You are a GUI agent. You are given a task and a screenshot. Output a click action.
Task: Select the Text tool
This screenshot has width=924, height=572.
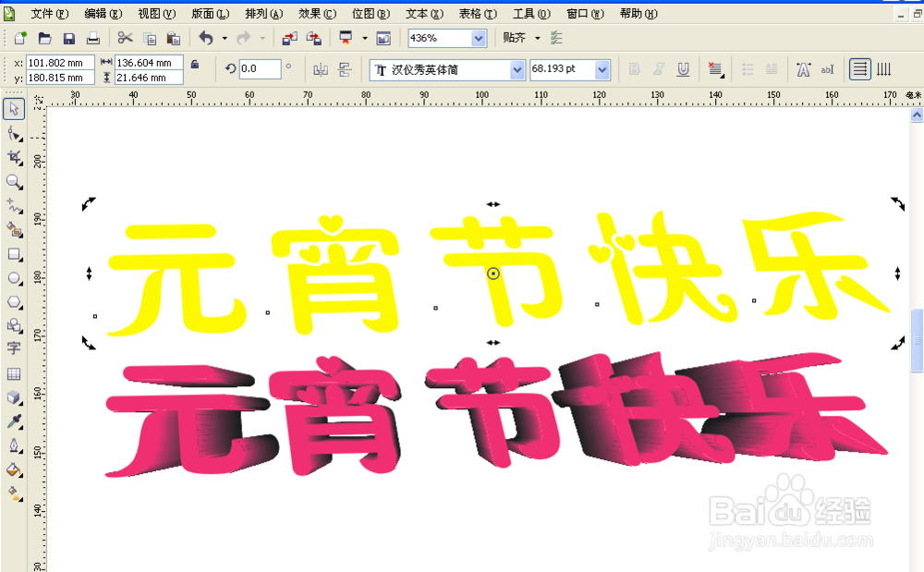tap(14, 350)
